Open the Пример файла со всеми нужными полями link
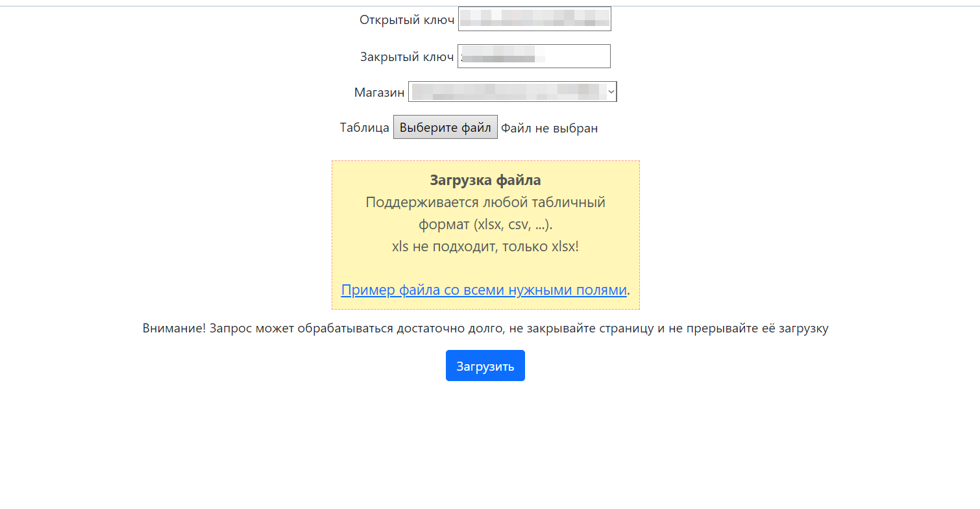The image size is (980, 509). coord(484,290)
